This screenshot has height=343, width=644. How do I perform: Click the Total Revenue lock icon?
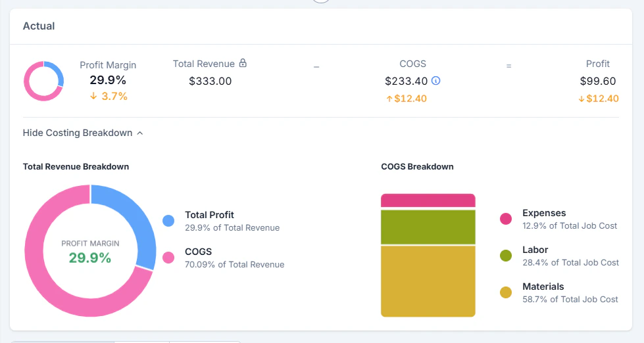[243, 63]
